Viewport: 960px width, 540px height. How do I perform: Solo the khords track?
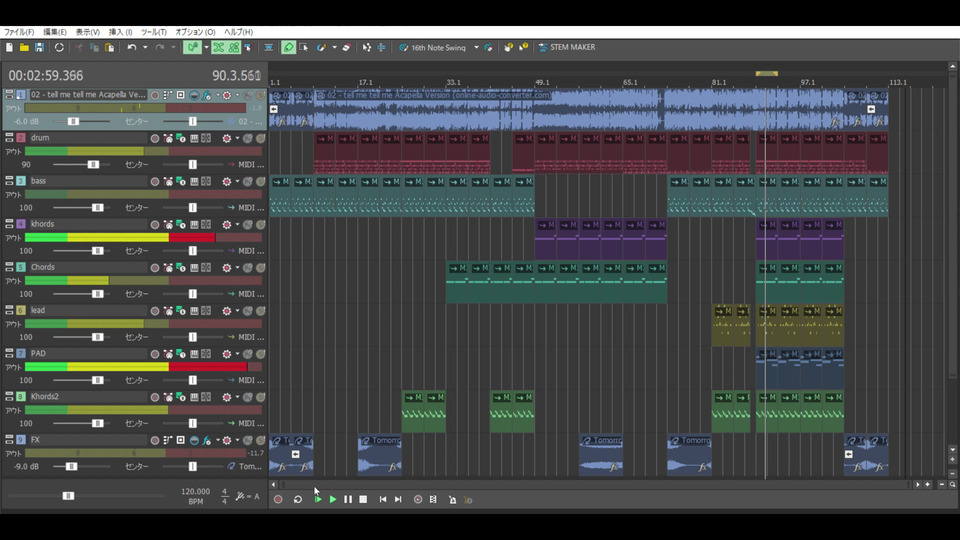[259, 224]
